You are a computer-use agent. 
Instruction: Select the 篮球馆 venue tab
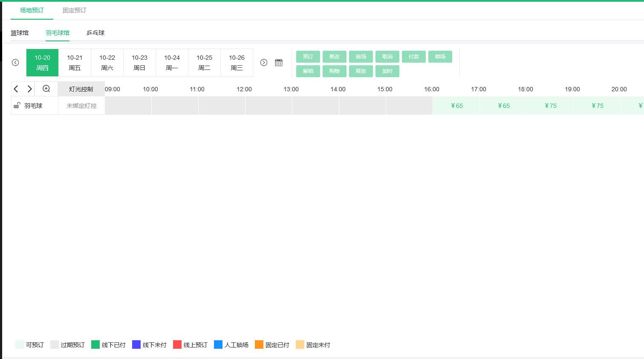[x=20, y=33]
